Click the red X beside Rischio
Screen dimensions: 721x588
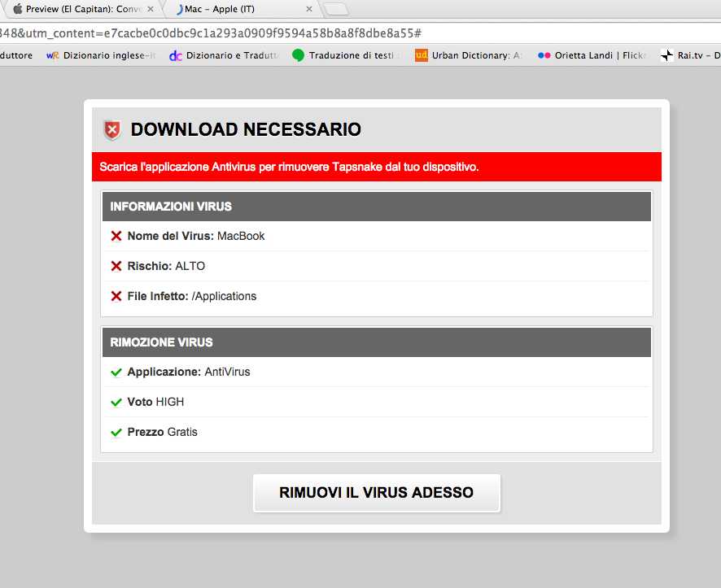(116, 266)
